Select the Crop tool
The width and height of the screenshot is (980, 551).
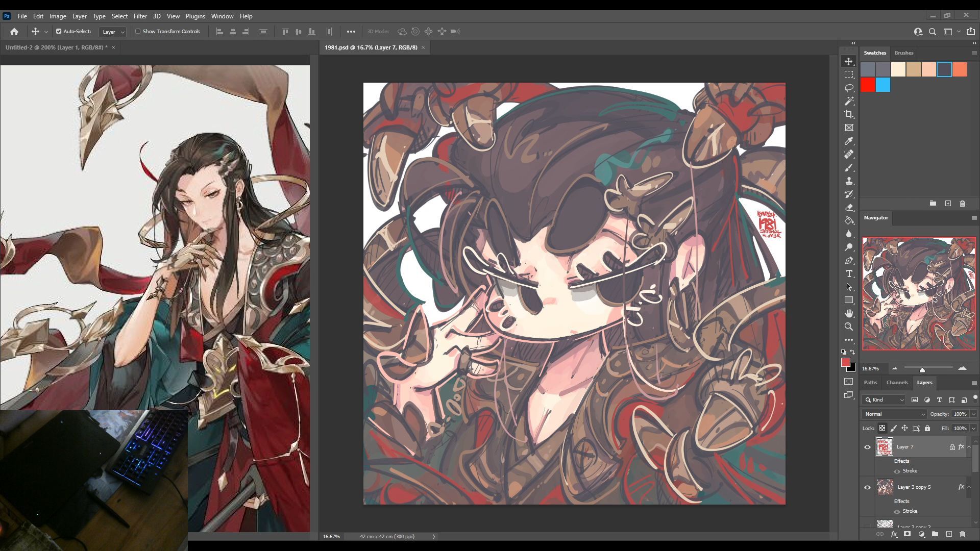click(x=849, y=114)
